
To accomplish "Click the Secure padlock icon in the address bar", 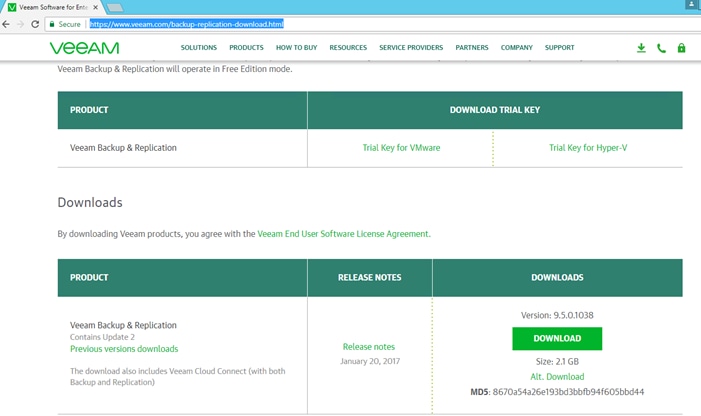I will [x=52, y=24].
